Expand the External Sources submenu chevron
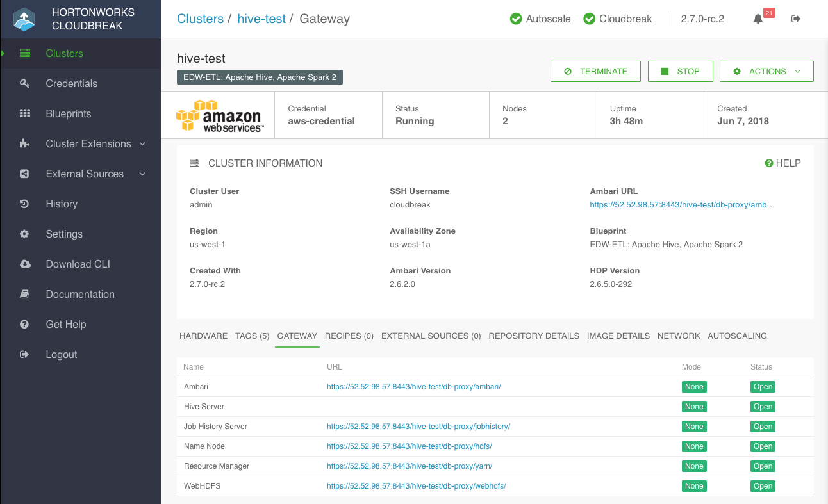The height and width of the screenshot is (504, 828). pyautogui.click(x=142, y=174)
